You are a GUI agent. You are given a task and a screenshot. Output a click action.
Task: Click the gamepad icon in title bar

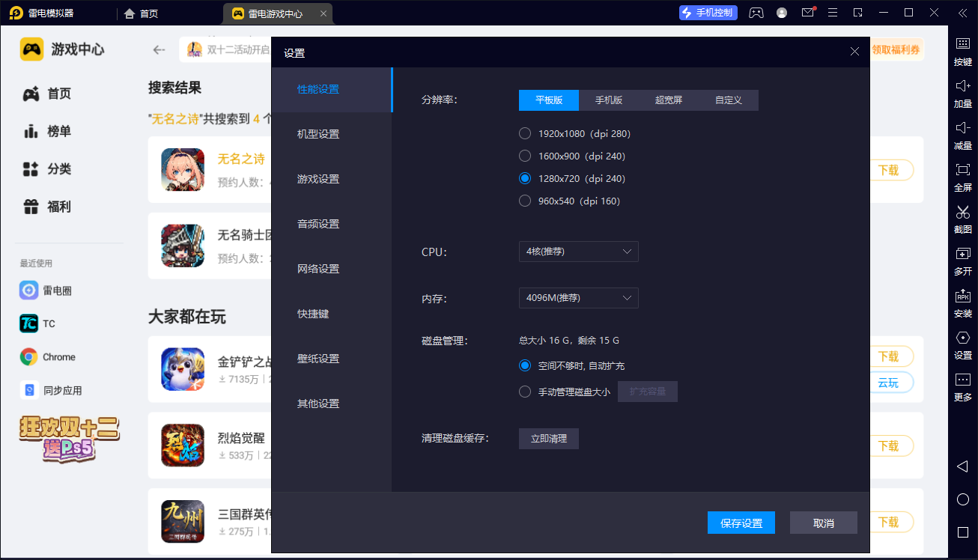[756, 13]
